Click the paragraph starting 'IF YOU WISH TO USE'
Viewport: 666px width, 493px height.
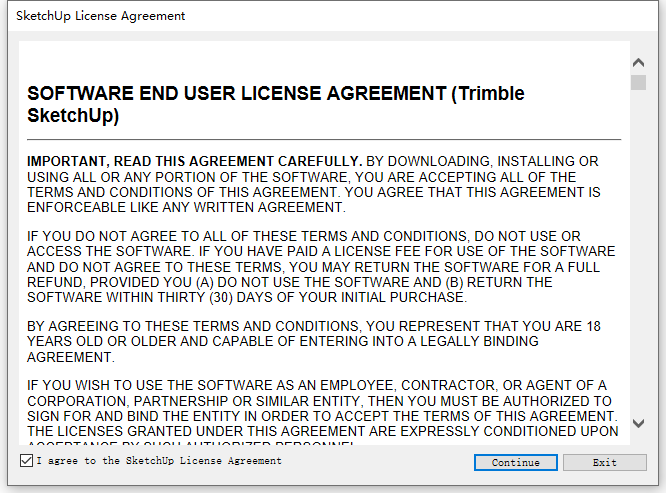point(323,412)
